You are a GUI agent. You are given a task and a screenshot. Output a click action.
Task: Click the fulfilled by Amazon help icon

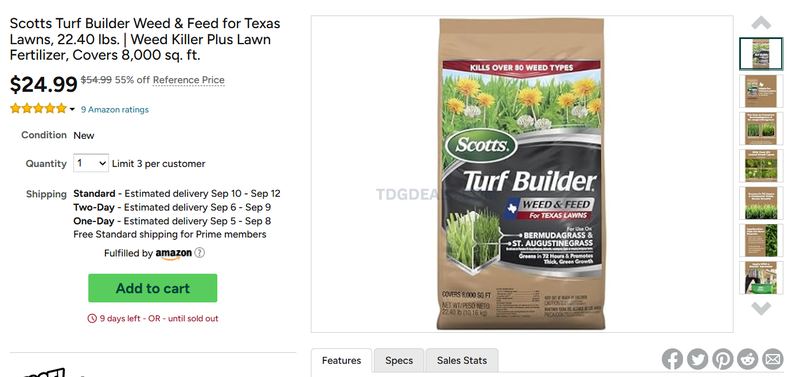click(199, 253)
